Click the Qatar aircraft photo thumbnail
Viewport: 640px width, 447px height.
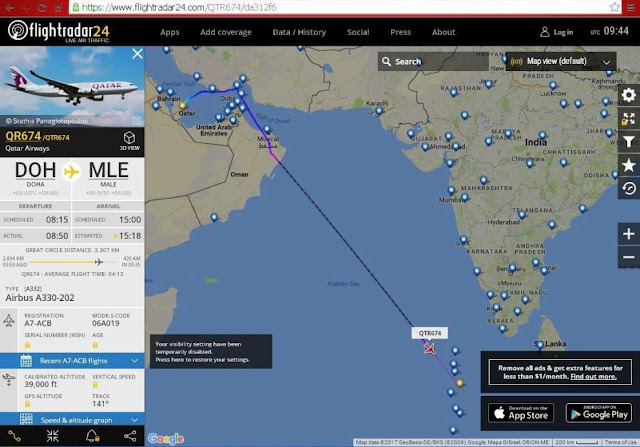(x=72, y=86)
